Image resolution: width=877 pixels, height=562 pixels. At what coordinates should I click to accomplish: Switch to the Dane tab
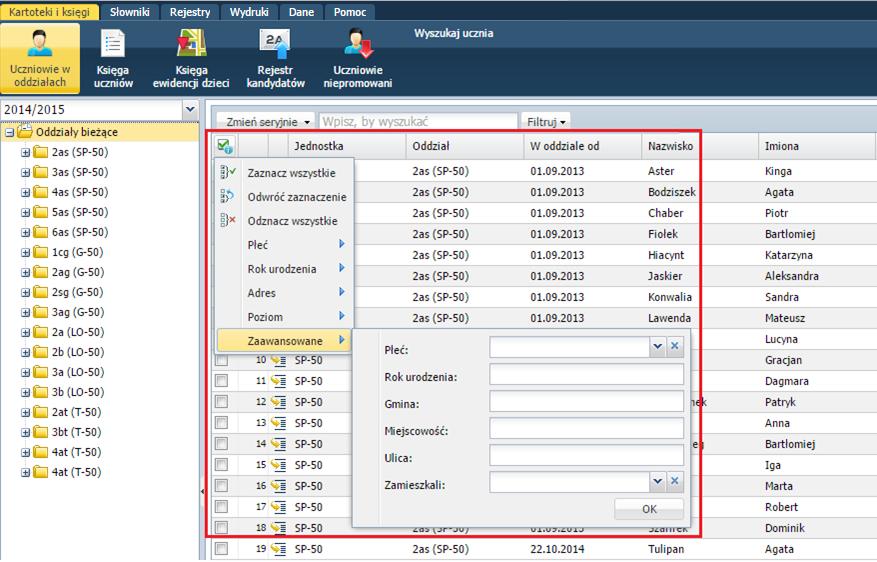tap(301, 12)
